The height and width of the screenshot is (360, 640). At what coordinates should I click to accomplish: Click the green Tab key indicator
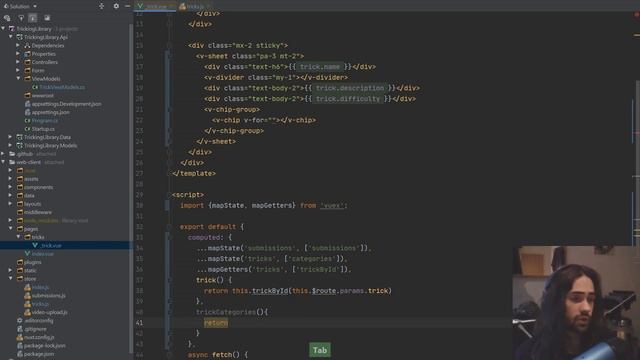(320, 350)
